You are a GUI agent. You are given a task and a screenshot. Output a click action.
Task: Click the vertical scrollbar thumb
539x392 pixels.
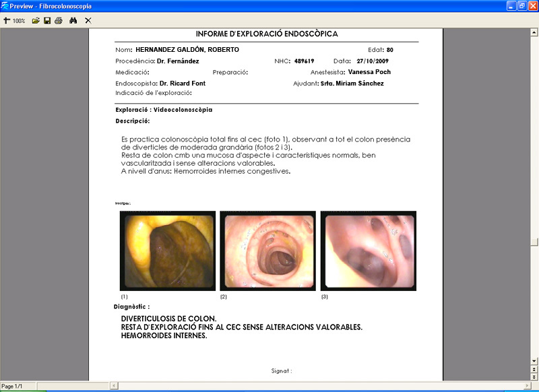534,242
